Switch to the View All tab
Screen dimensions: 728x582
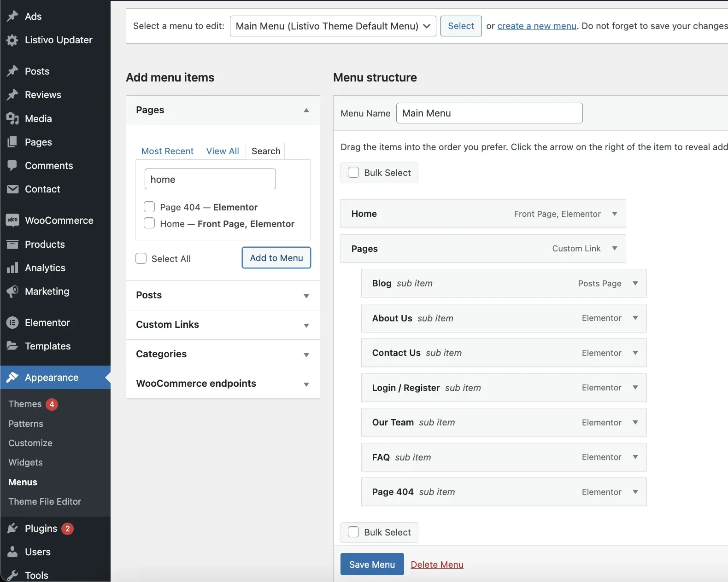click(x=223, y=151)
